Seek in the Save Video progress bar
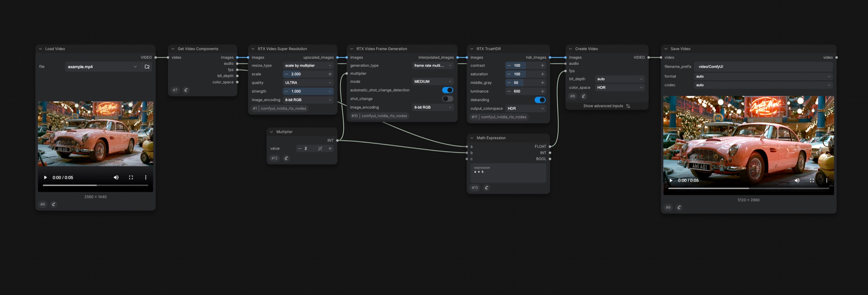868x295 pixels. click(x=749, y=188)
